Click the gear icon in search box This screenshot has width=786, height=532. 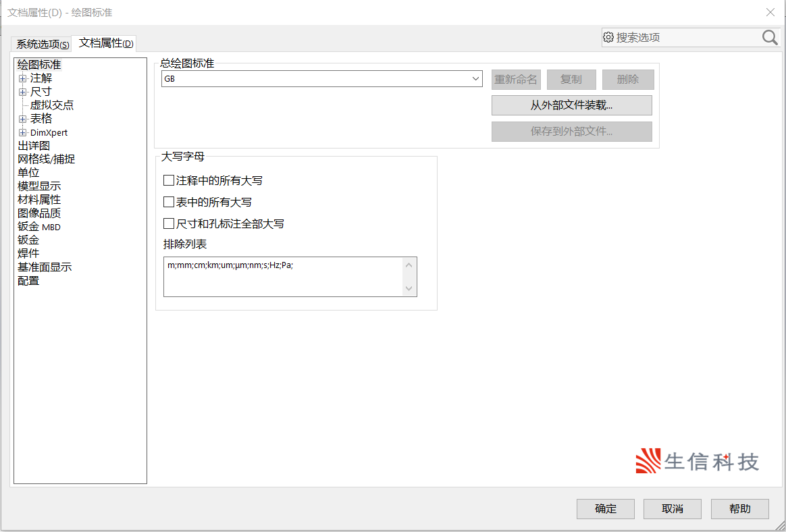tap(608, 37)
